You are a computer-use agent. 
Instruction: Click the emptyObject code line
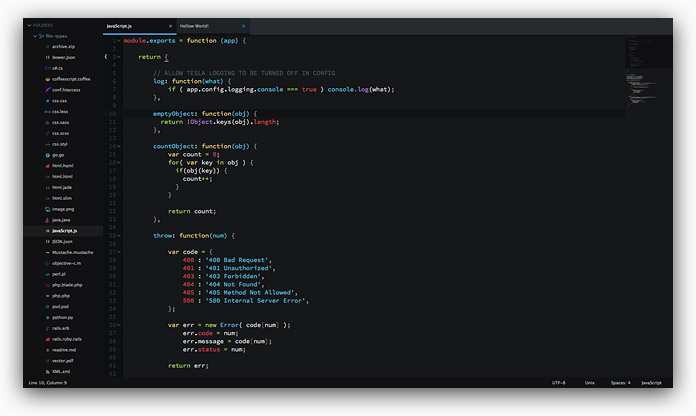click(205, 114)
